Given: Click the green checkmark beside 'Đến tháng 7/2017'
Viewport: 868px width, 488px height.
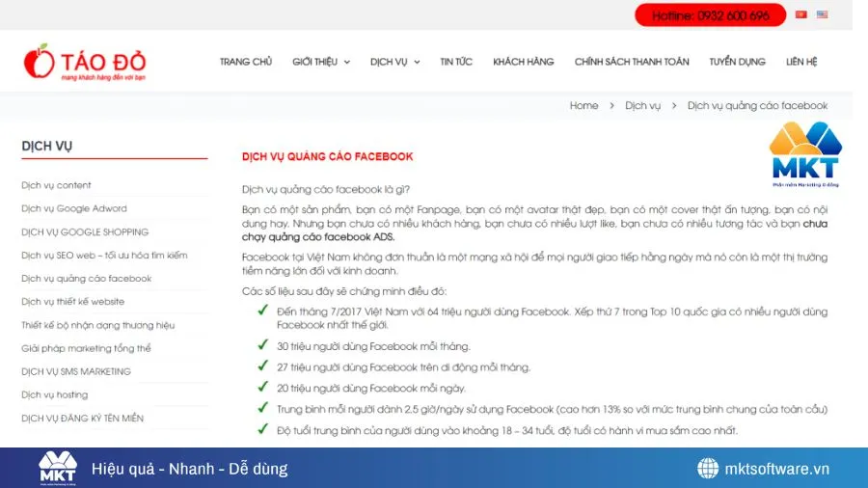Looking at the screenshot, I should (x=263, y=310).
